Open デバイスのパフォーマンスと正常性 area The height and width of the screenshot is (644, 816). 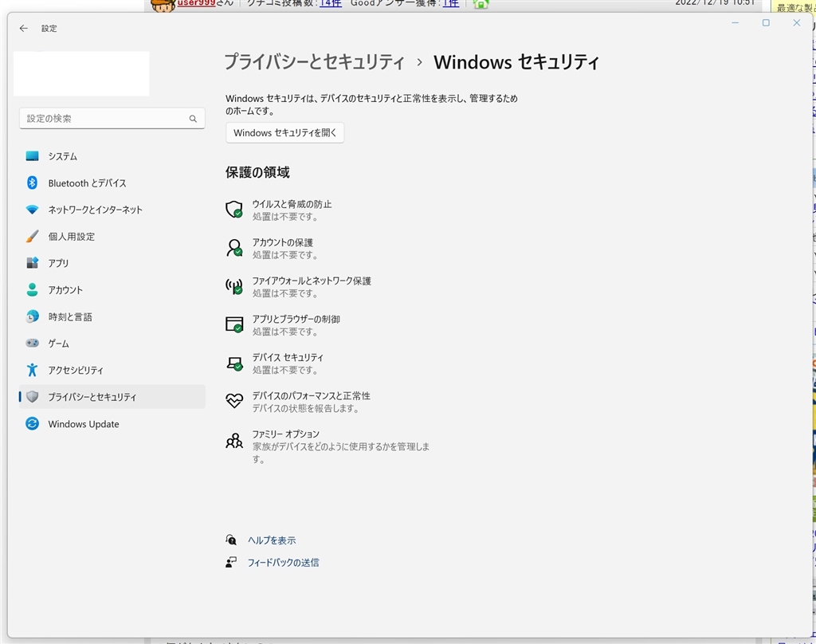tap(298, 402)
